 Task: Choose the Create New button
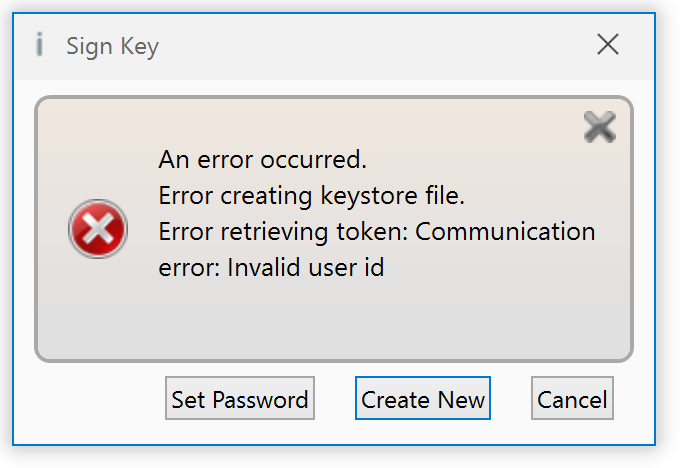pyautogui.click(x=423, y=400)
